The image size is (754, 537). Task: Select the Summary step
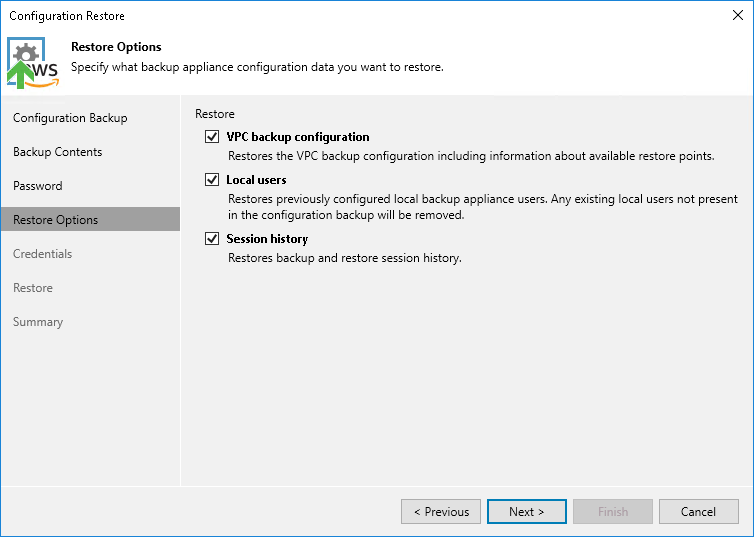coord(38,322)
